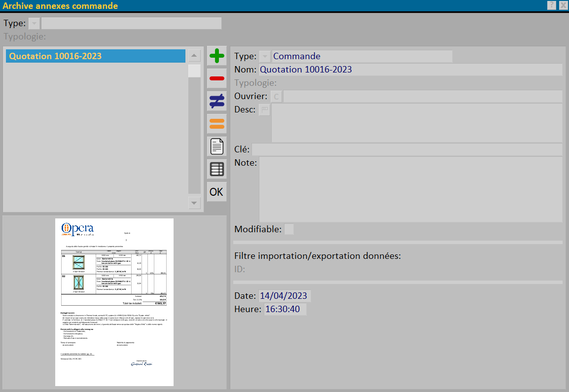Click the list scroll-up arrow
569x392 pixels.
pos(194,56)
